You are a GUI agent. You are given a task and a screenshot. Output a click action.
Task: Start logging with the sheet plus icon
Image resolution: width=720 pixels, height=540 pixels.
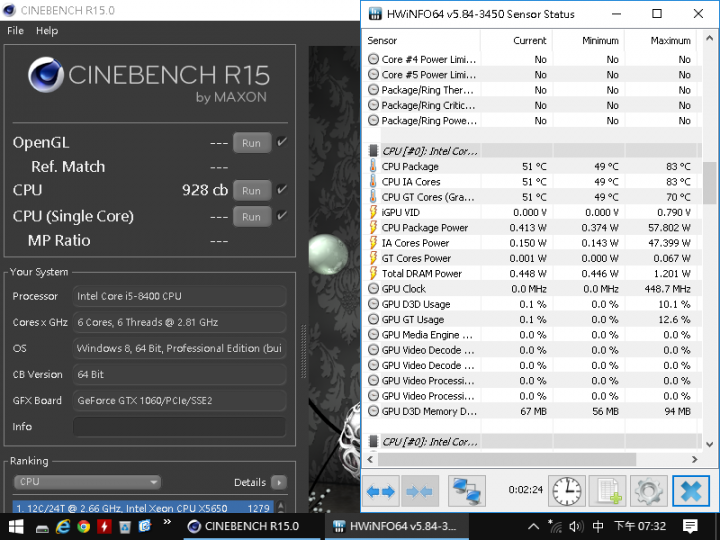pos(608,491)
